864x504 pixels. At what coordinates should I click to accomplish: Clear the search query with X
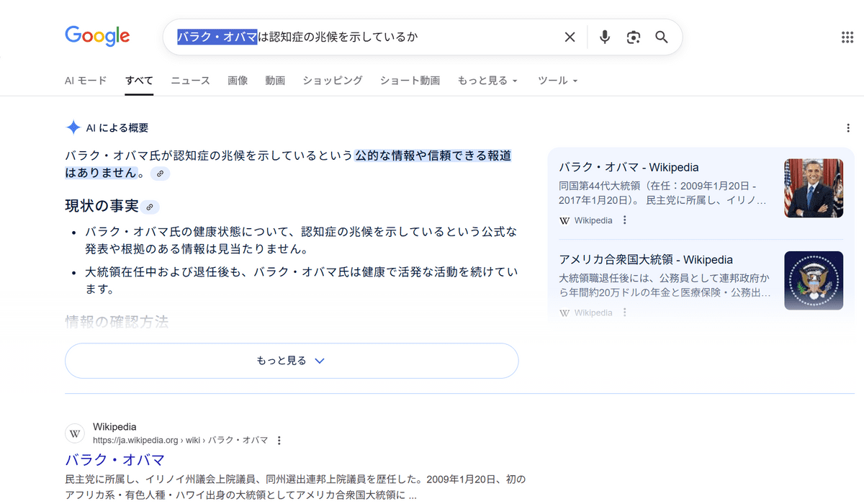coord(570,37)
